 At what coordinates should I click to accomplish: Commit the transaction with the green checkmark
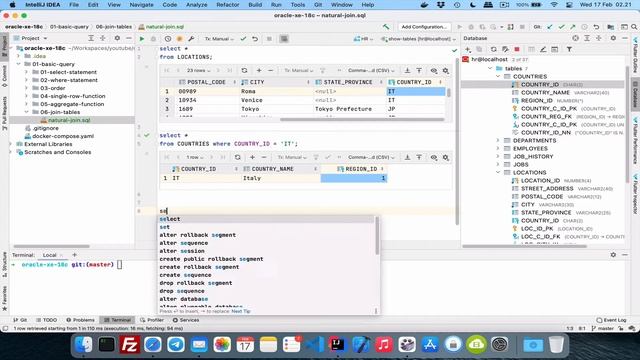(x=243, y=39)
